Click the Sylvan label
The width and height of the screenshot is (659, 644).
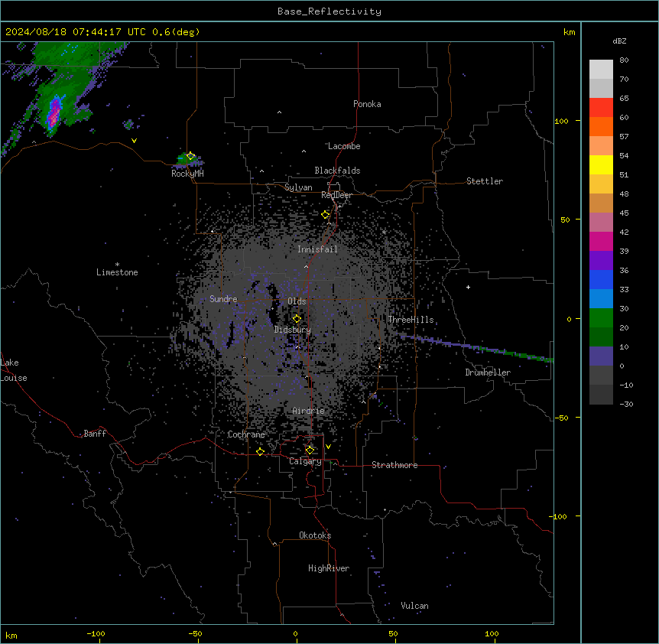click(298, 187)
